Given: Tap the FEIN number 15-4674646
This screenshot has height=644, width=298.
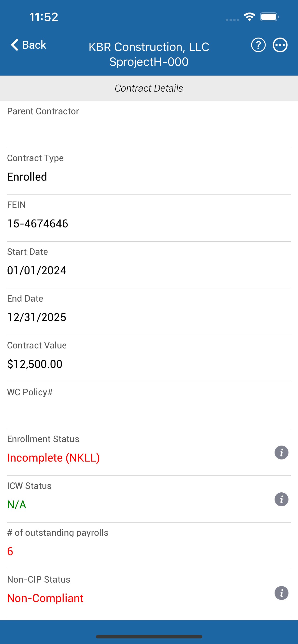Looking at the screenshot, I should 38,223.
